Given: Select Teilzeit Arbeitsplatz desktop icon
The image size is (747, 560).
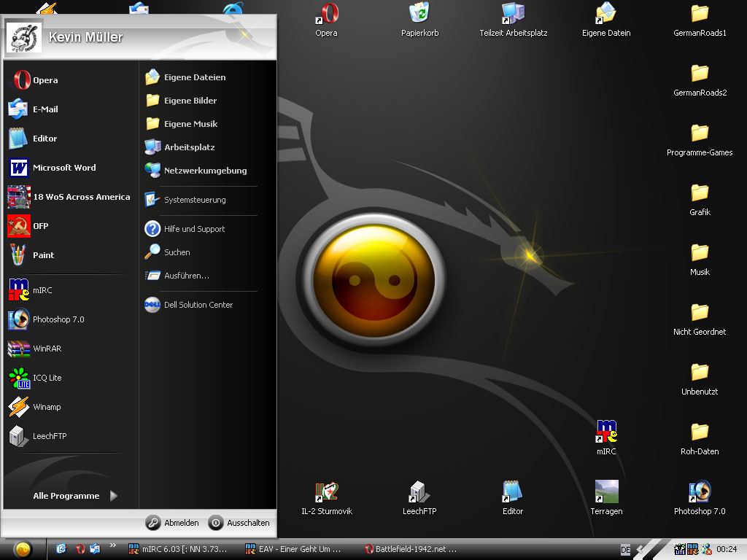Looking at the screenshot, I should [x=513, y=20].
